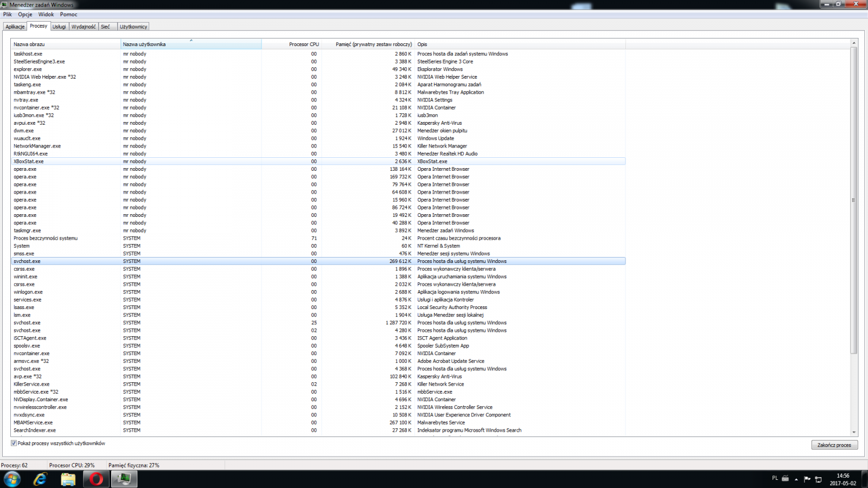Select MBAMService.exe process row

(x=318, y=422)
